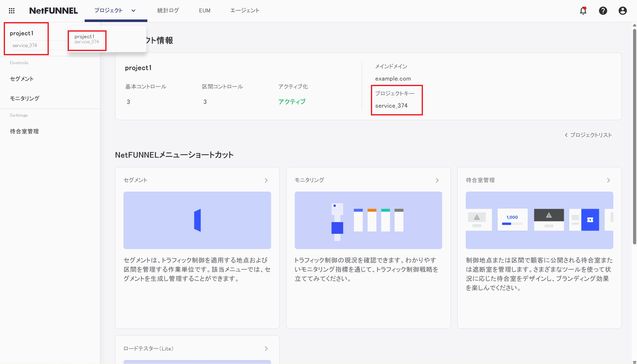
Task: Click the 待合室管理 card arrow chevron
Action: 608,180
